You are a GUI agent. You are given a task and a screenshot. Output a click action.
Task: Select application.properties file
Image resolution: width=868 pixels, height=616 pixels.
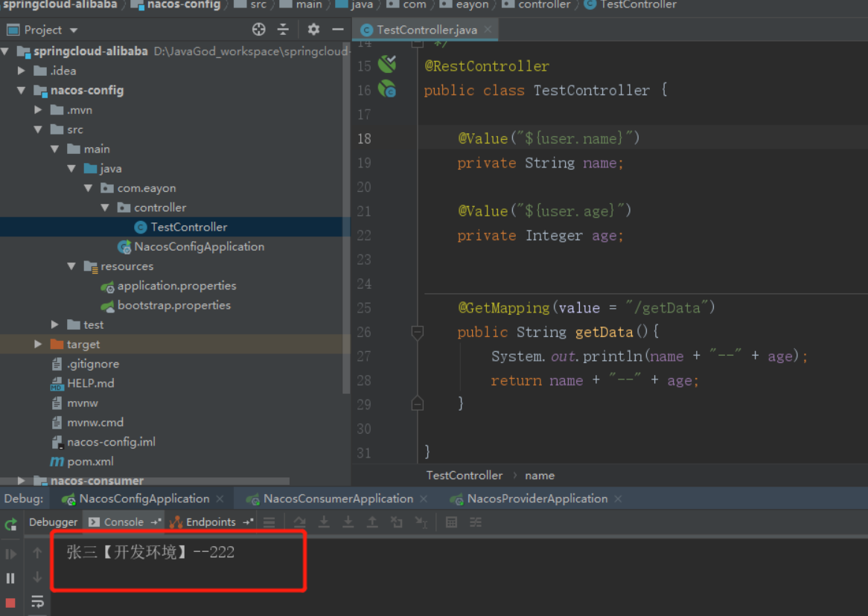pos(175,286)
